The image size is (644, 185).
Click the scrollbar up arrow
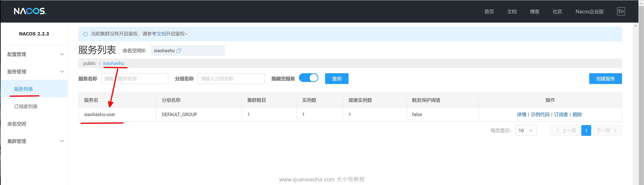click(x=636, y=25)
